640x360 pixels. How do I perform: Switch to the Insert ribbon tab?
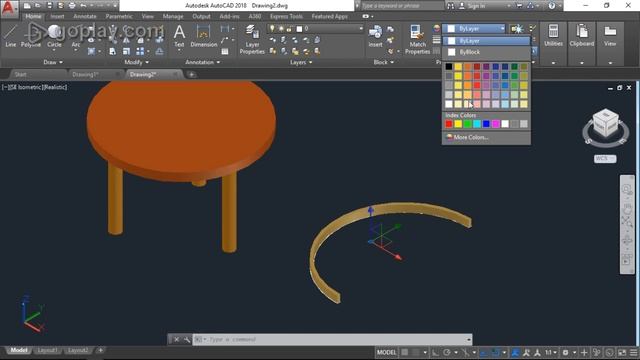pyautogui.click(x=57, y=17)
